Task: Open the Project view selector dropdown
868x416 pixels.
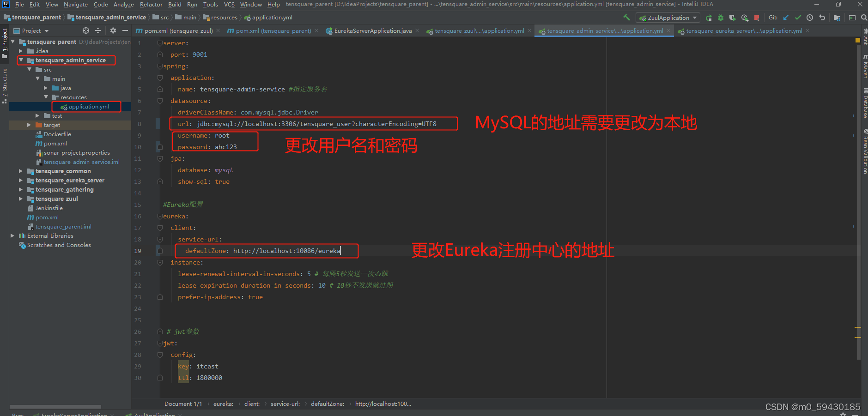Action: click(x=31, y=31)
